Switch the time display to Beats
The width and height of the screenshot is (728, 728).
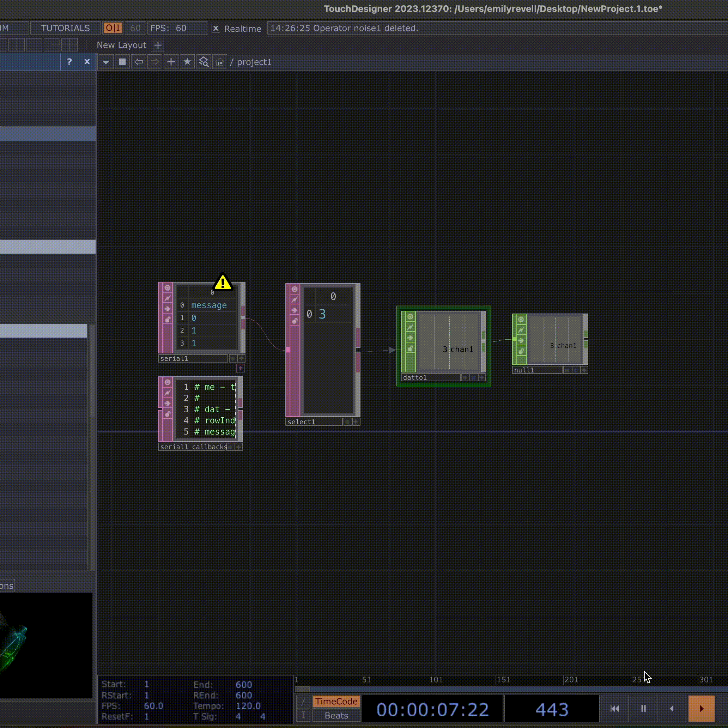point(336,715)
